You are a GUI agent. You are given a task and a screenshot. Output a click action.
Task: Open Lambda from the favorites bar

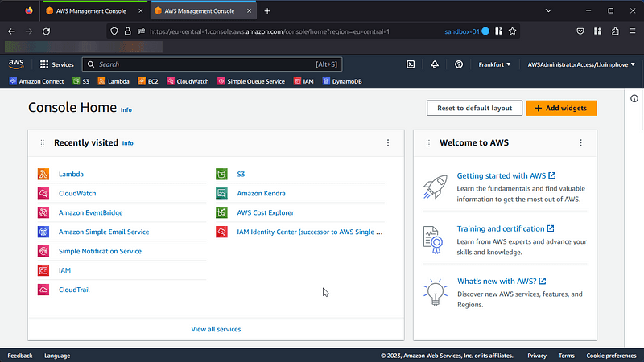(114, 81)
